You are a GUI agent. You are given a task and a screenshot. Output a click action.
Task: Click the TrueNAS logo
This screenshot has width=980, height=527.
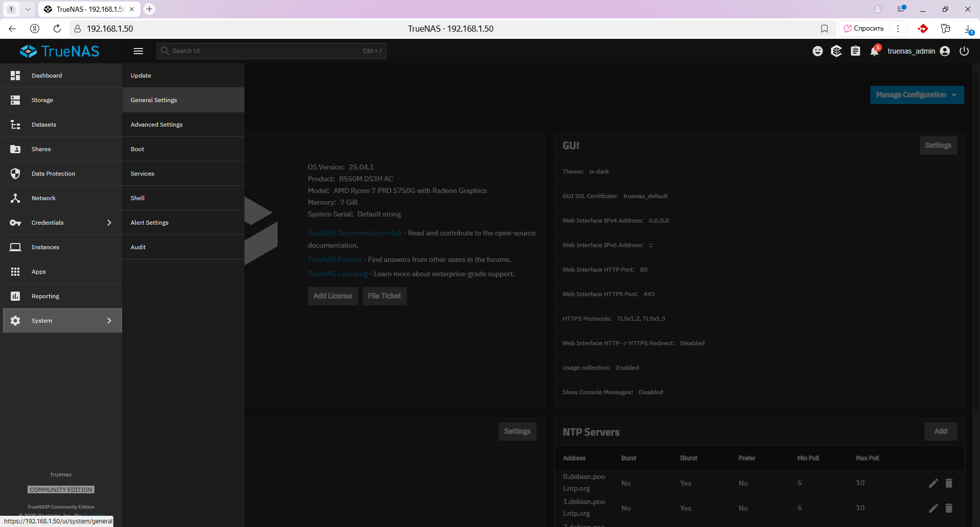[x=60, y=51]
